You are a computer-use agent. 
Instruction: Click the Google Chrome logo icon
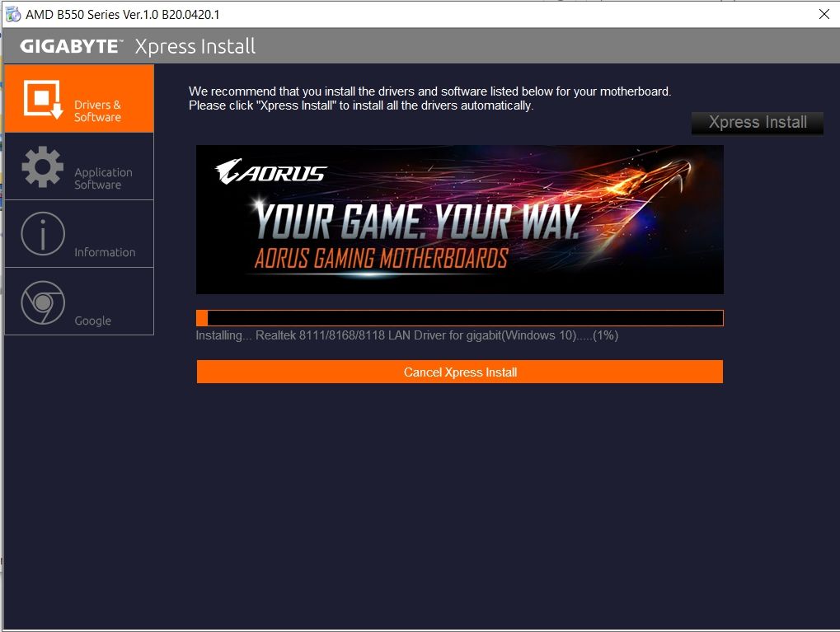(43, 302)
